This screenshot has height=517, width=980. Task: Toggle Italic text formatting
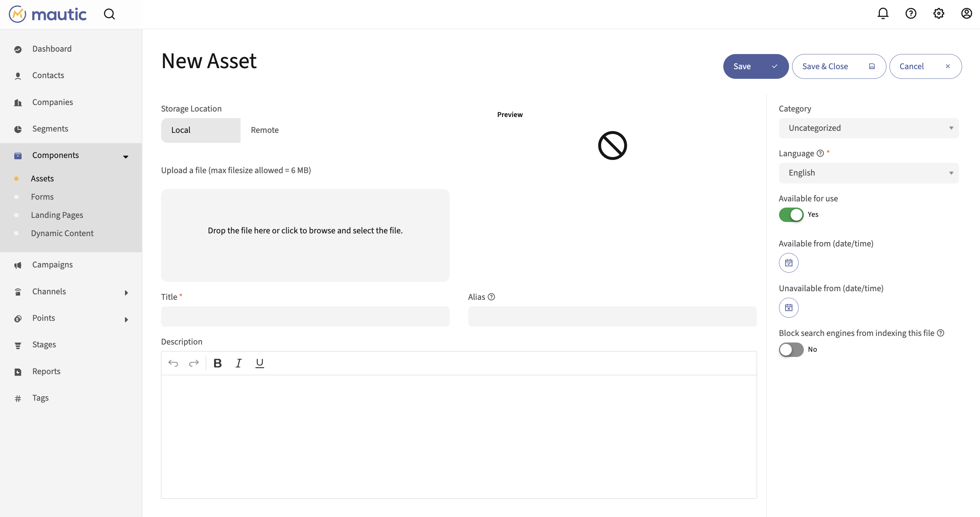[x=238, y=363]
